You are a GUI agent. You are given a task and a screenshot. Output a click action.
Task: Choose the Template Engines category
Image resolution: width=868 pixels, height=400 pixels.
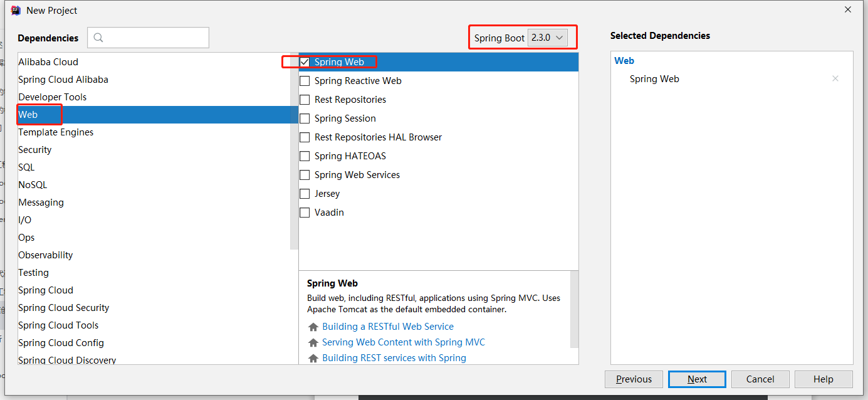[x=56, y=132]
